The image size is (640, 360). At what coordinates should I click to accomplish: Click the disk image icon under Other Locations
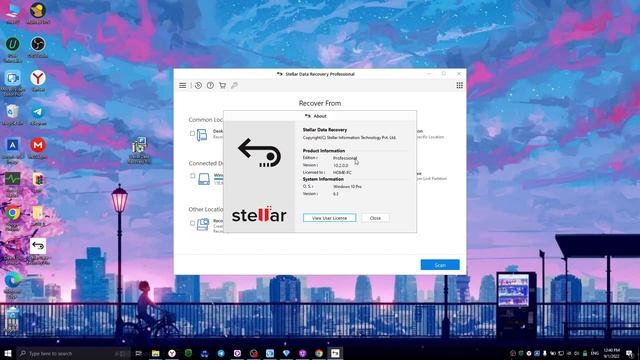click(203, 224)
